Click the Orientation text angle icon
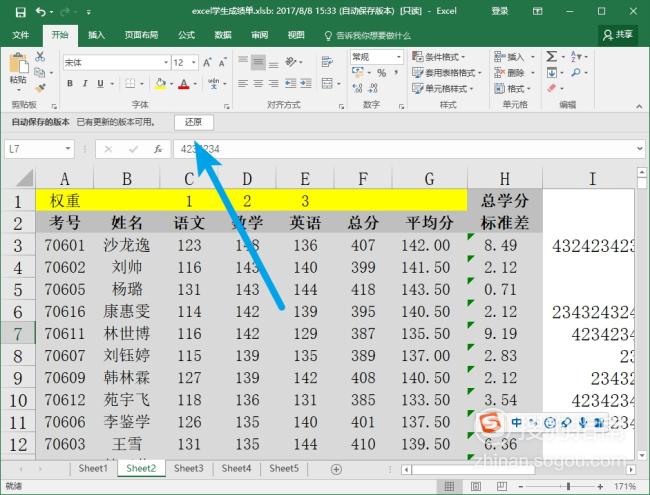This screenshot has width=650, height=495. 291,62
